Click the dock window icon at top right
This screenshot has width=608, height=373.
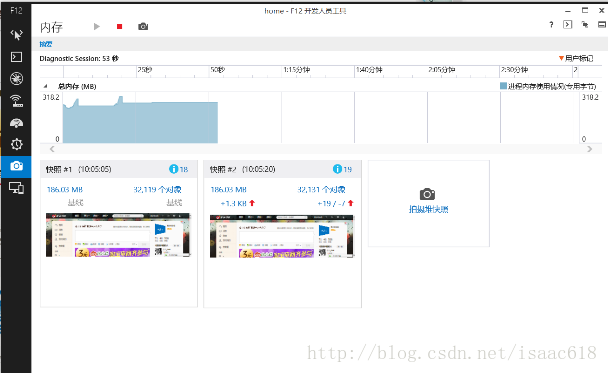[602, 25]
